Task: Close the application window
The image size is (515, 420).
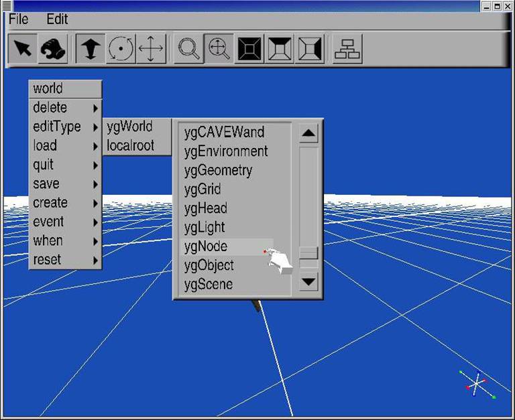Action: pos(508,6)
